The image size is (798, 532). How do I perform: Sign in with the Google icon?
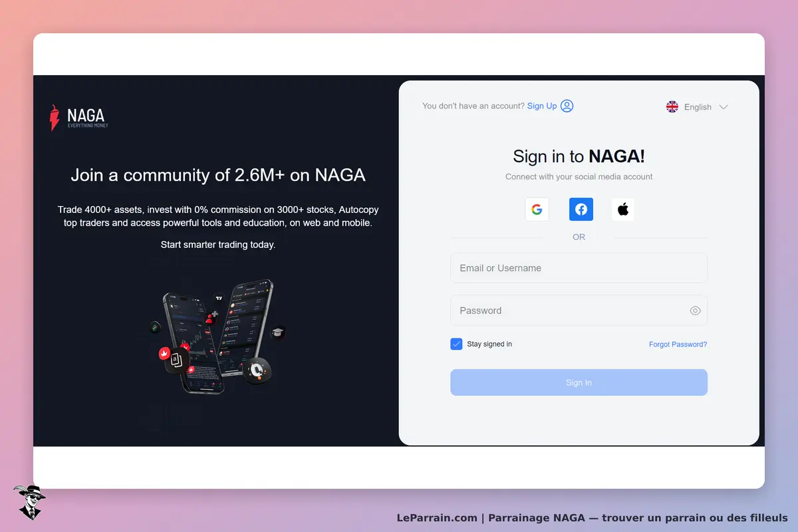pyautogui.click(x=537, y=209)
